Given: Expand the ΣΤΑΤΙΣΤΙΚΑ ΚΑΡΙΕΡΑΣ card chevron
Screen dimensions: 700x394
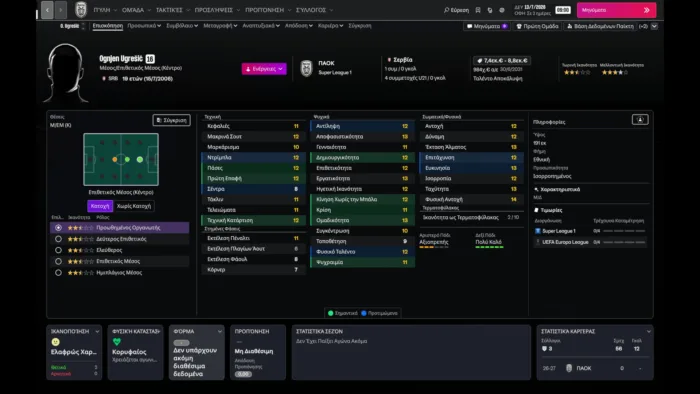Looking at the screenshot, I should tap(649, 332).
